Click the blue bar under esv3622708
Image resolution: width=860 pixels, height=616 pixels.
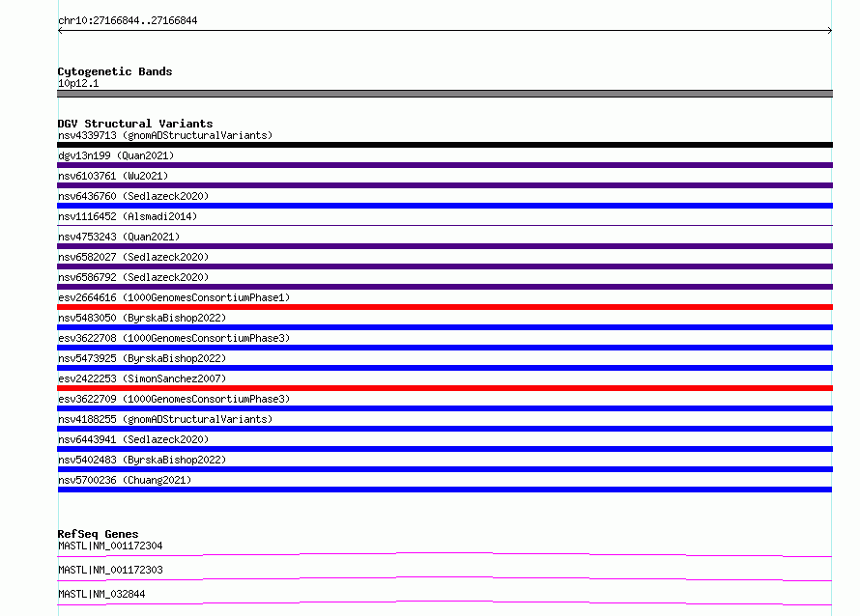click(x=444, y=348)
